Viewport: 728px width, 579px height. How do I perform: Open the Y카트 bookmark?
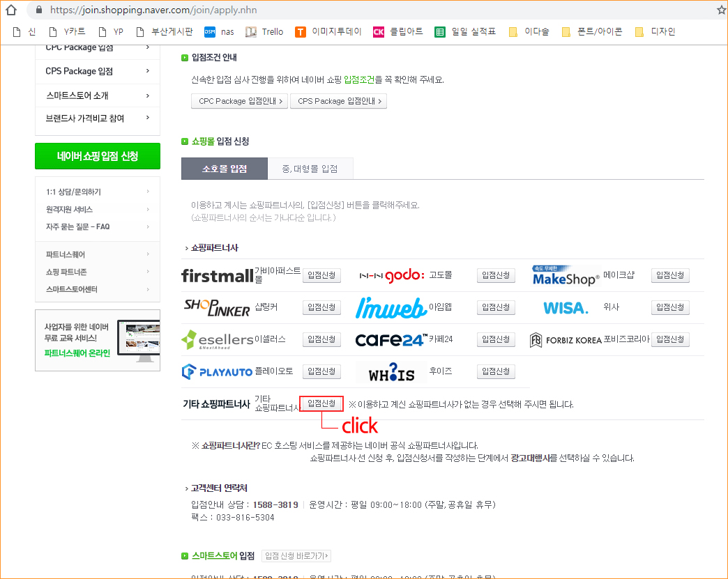pyautogui.click(x=67, y=31)
